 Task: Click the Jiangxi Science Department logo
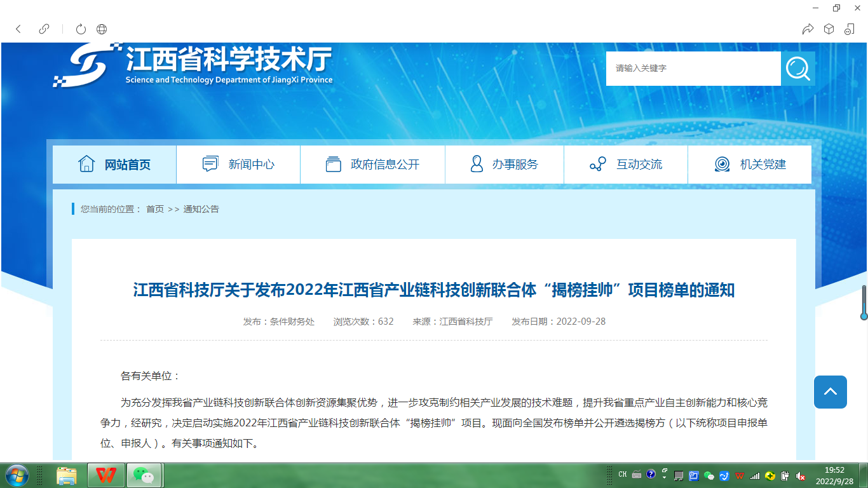coord(193,65)
